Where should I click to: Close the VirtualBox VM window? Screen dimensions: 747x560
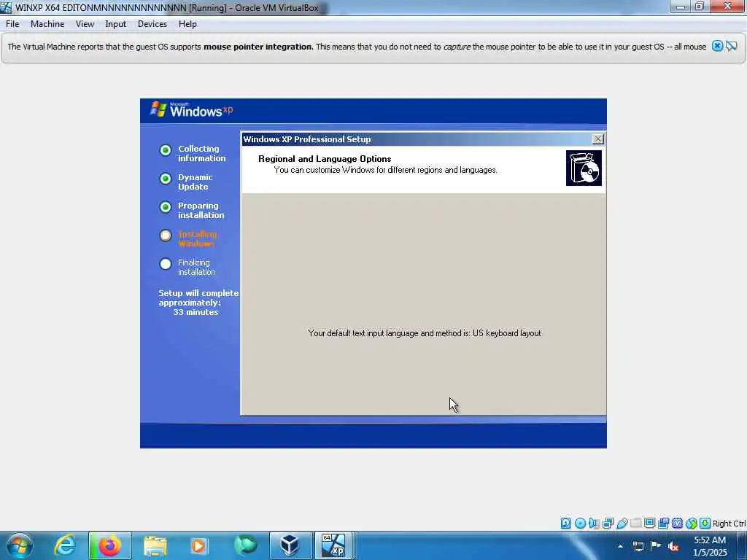(x=727, y=7)
